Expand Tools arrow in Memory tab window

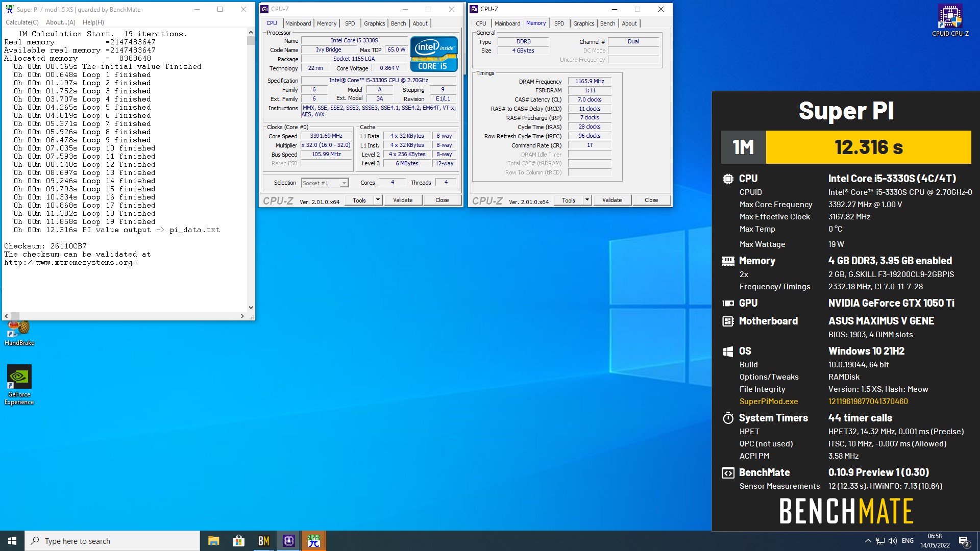(587, 200)
